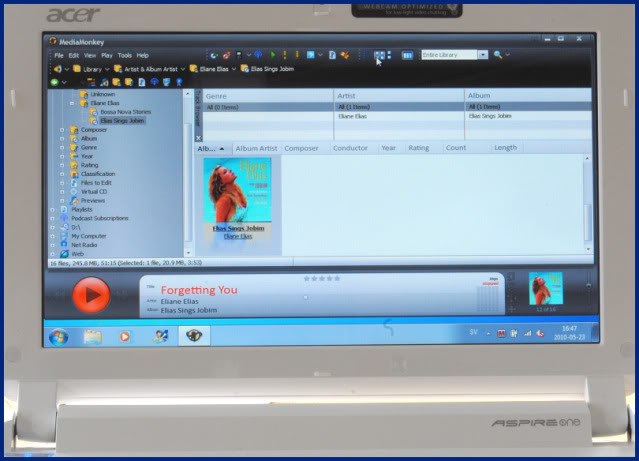This screenshot has height=461, width=639.
Task: Switch to album art view icon
Action: click(379, 55)
